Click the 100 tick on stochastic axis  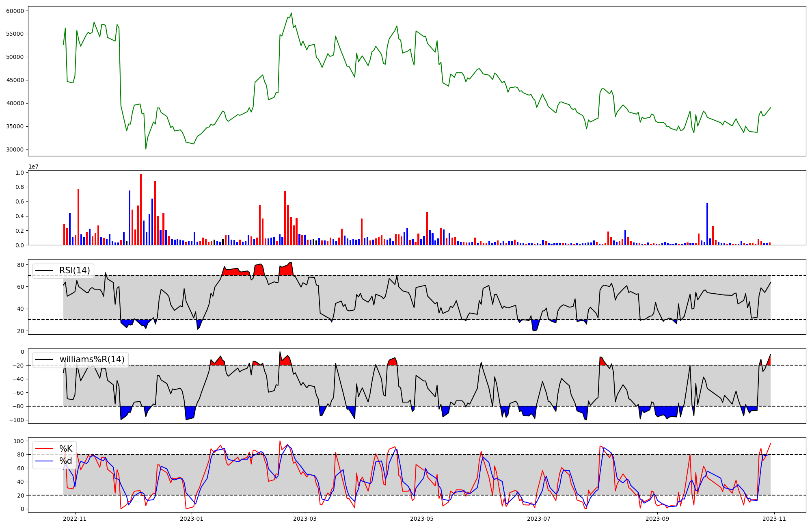click(x=19, y=441)
